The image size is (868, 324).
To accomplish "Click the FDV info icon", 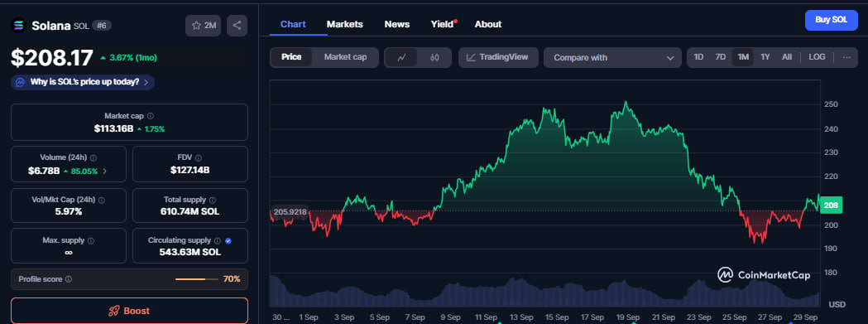I will coord(199,158).
